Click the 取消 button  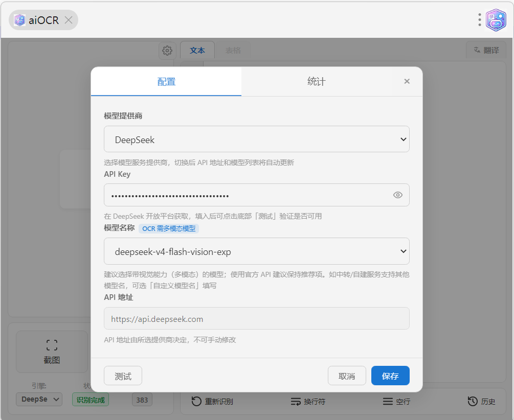click(x=347, y=376)
